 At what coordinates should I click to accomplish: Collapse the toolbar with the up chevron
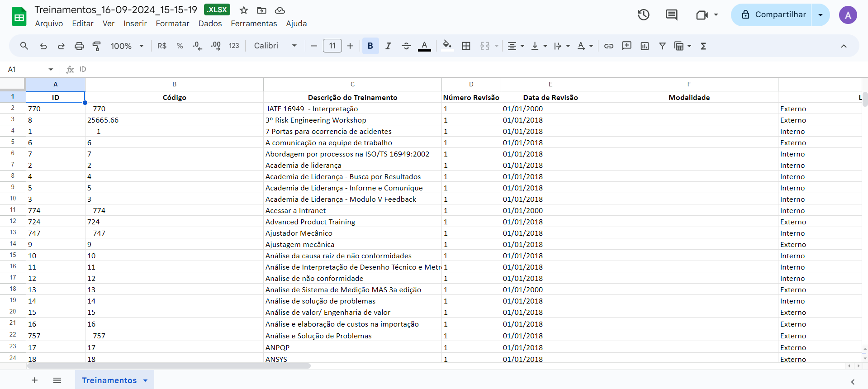click(x=844, y=46)
